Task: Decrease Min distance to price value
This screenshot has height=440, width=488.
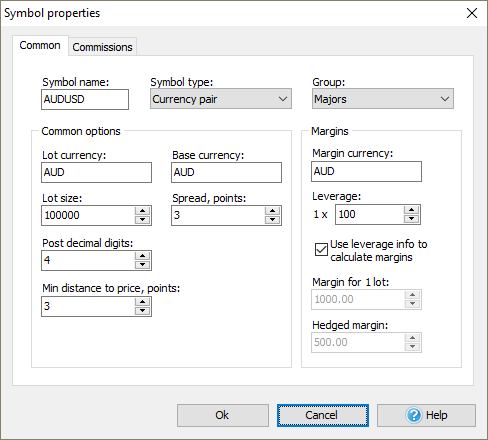Action: coord(143,310)
